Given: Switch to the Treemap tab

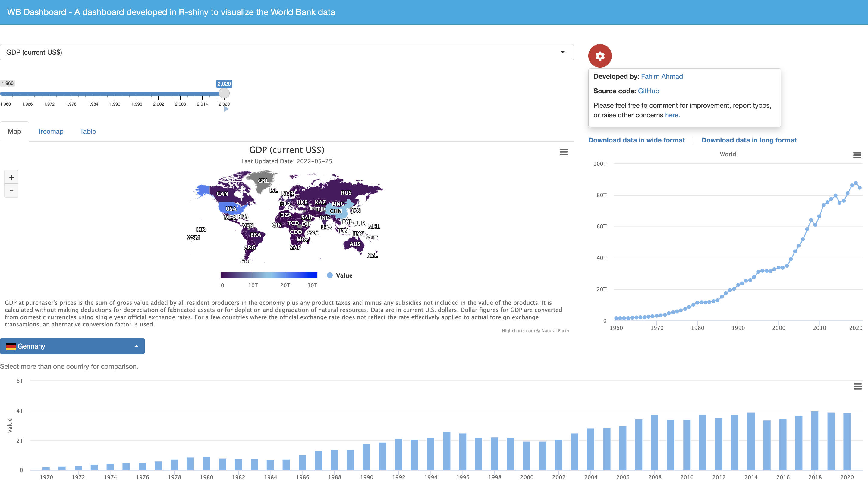Looking at the screenshot, I should coord(50,131).
